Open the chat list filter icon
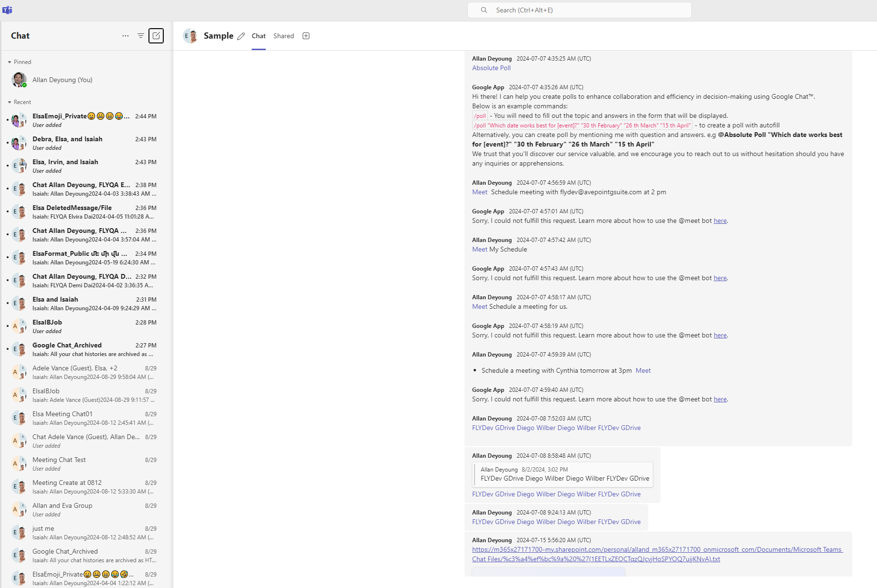877x588 pixels. click(x=141, y=36)
